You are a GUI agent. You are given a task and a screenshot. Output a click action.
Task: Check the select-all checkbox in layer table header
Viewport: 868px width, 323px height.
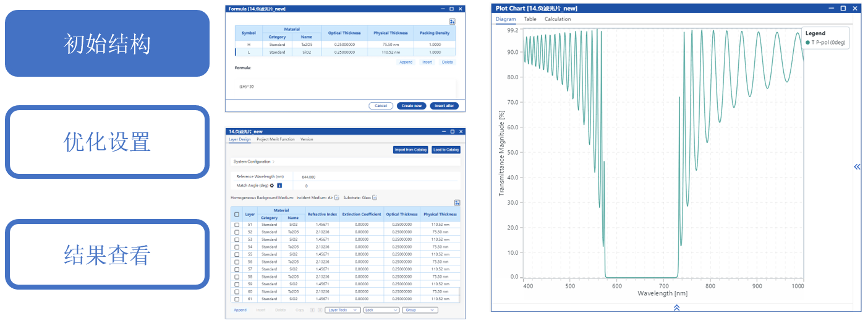point(237,214)
